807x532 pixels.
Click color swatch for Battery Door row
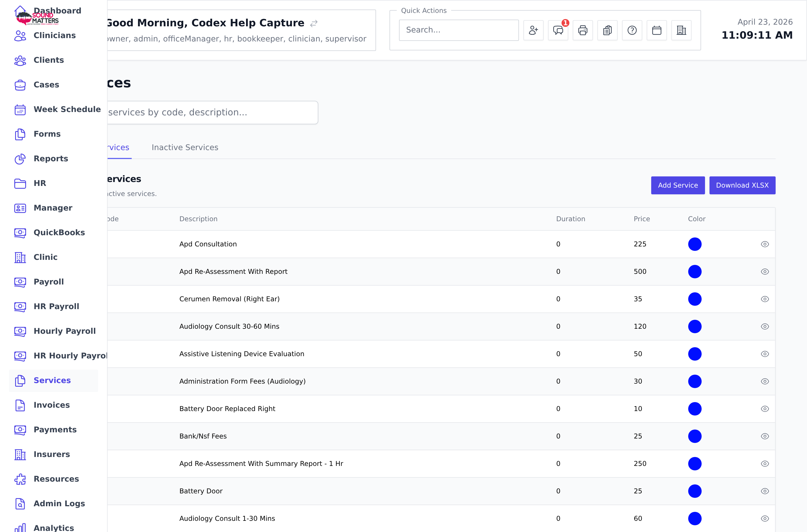pyautogui.click(x=695, y=491)
